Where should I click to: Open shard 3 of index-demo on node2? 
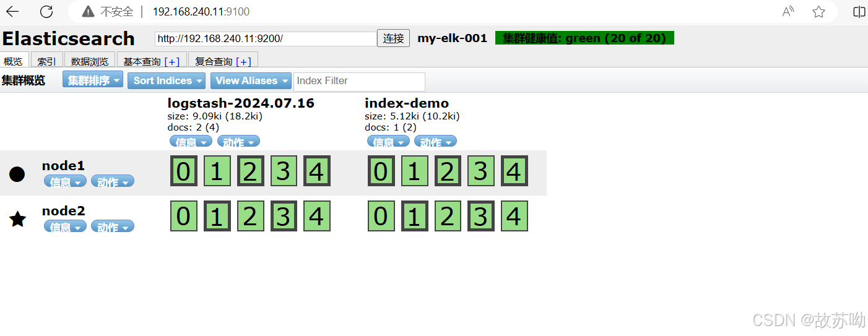[x=481, y=216]
